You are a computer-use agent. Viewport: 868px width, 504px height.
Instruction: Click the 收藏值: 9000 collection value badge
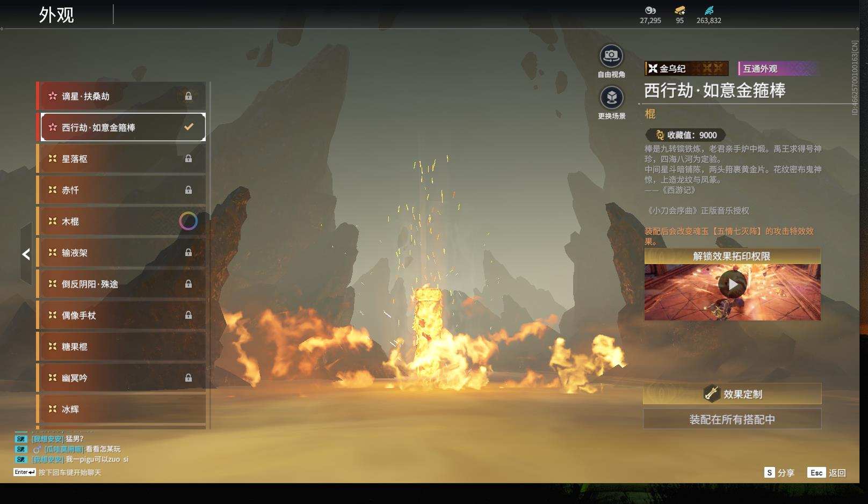point(685,135)
